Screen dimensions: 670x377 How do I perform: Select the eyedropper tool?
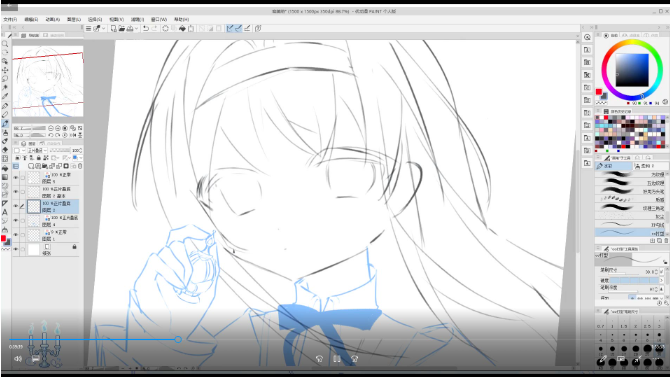click(x=5, y=97)
